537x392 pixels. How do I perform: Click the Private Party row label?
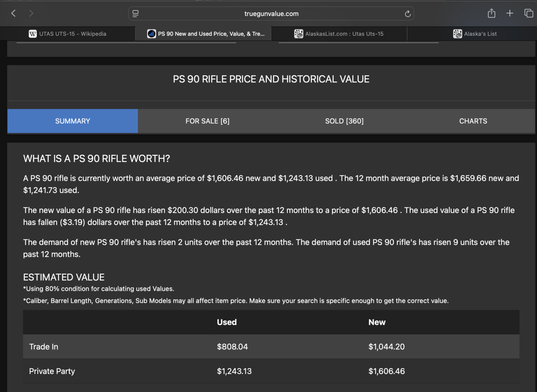pyautogui.click(x=52, y=371)
